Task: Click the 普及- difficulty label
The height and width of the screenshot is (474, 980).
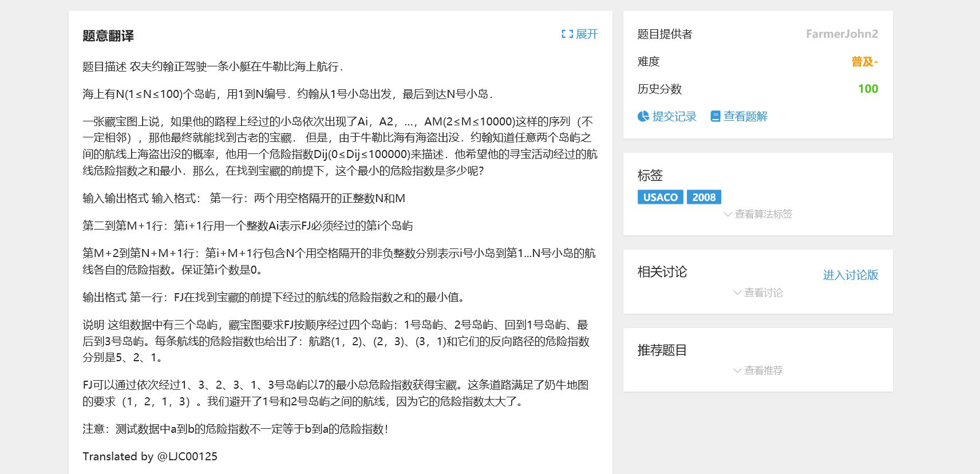Action: [865, 61]
